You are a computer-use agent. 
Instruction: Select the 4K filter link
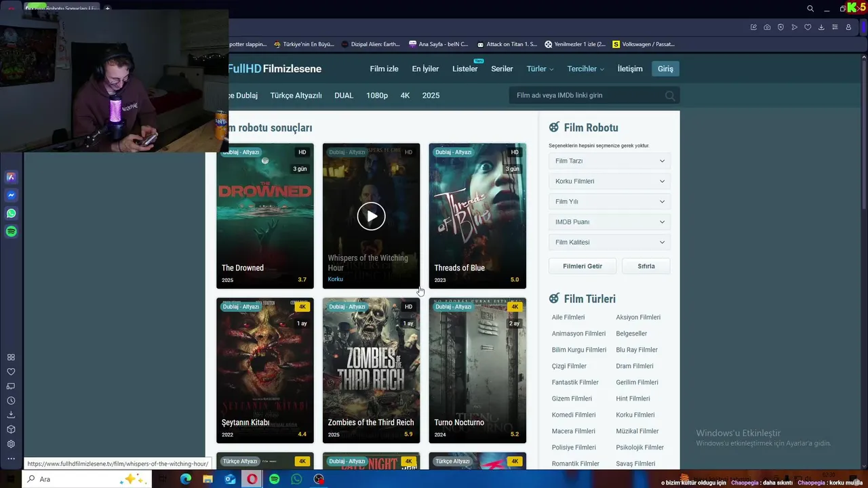(x=405, y=96)
